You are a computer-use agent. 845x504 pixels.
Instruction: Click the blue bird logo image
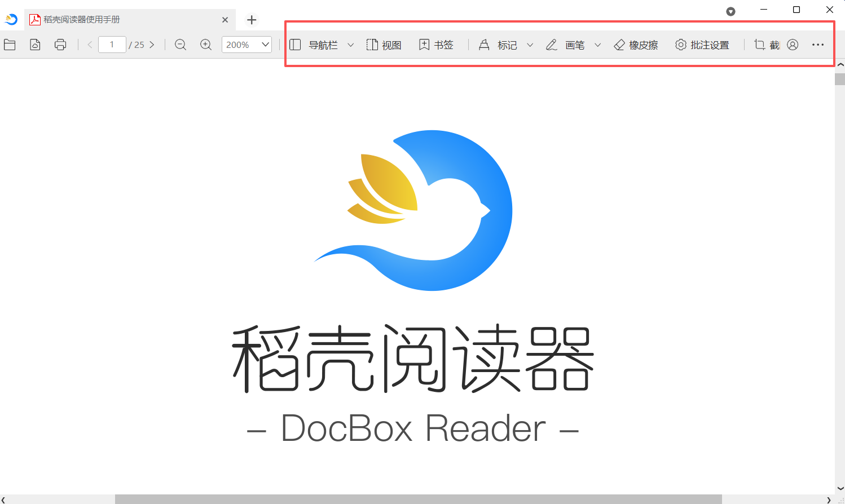coord(413,210)
